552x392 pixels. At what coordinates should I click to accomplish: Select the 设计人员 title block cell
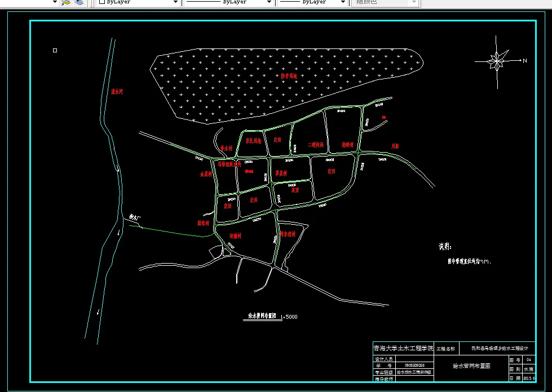coord(384,359)
